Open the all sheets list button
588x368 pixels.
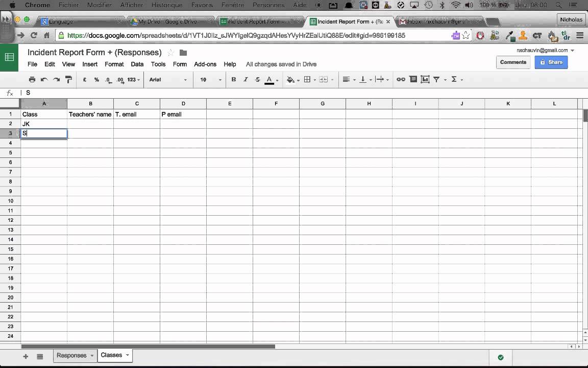point(40,356)
